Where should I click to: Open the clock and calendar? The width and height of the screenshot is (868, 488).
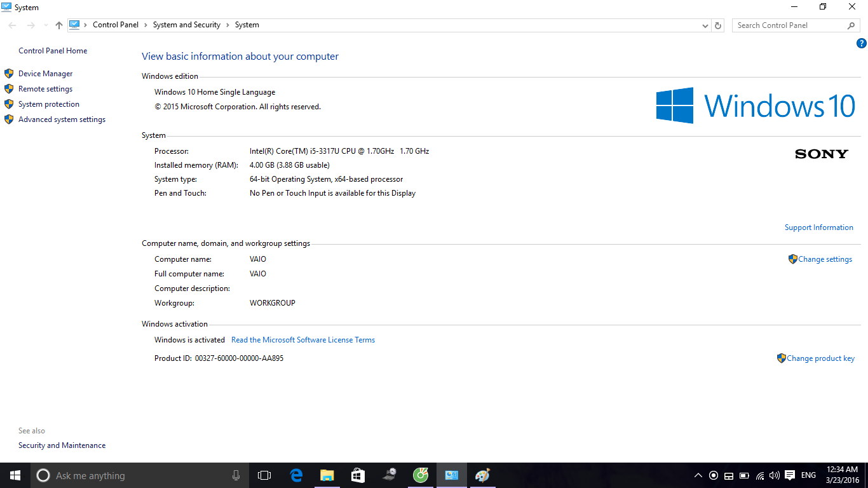click(842, 475)
